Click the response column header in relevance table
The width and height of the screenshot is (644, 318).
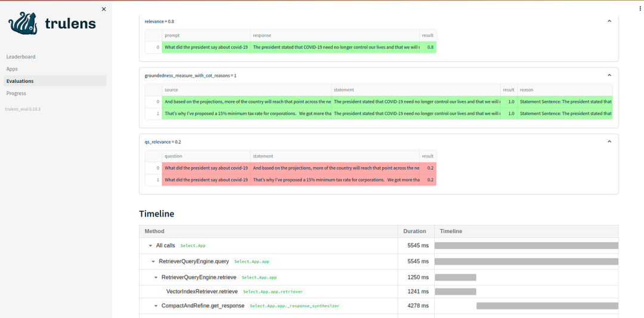[x=335, y=35]
